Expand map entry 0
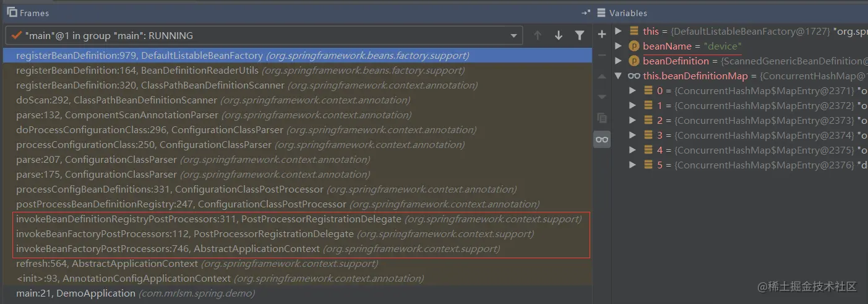Image resolution: width=868 pixels, height=304 pixels. pyautogui.click(x=632, y=90)
